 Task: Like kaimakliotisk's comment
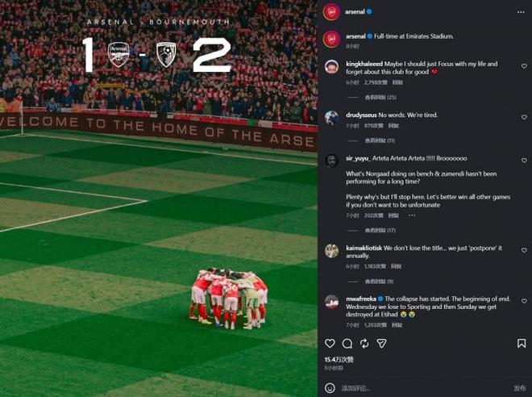[524, 250]
